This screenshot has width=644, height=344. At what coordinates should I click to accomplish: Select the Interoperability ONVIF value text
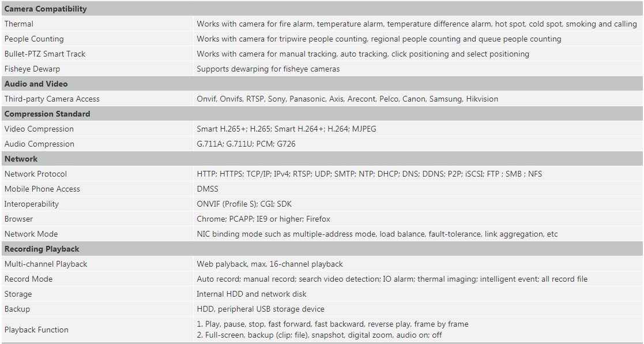(x=244, y=204)
